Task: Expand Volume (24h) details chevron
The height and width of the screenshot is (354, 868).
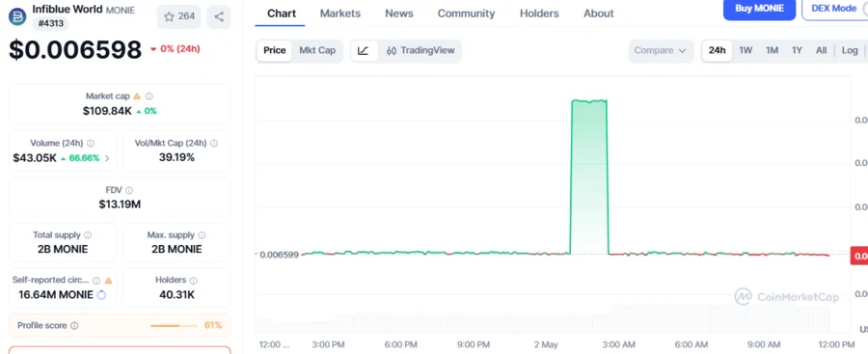Action: (107, 158)
